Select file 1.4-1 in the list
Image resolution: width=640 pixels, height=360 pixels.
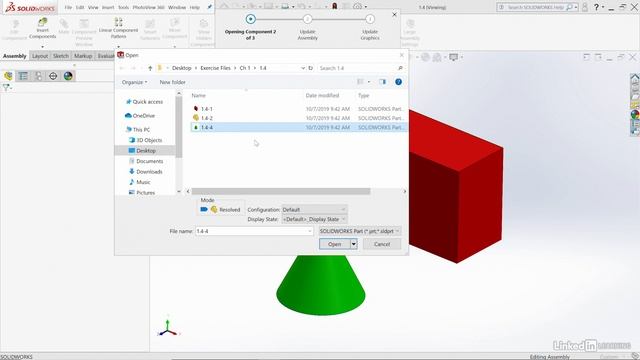(298, 109)
